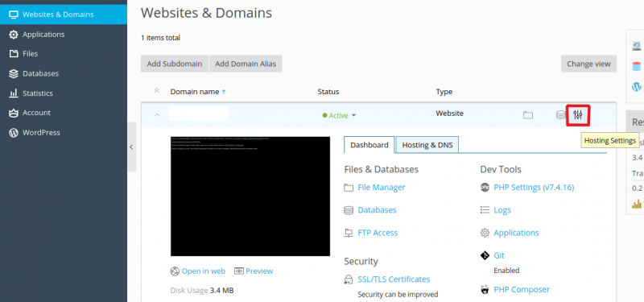Click the WordPress icon in right panel
This screenshot has width=644, height=302.
636,87
